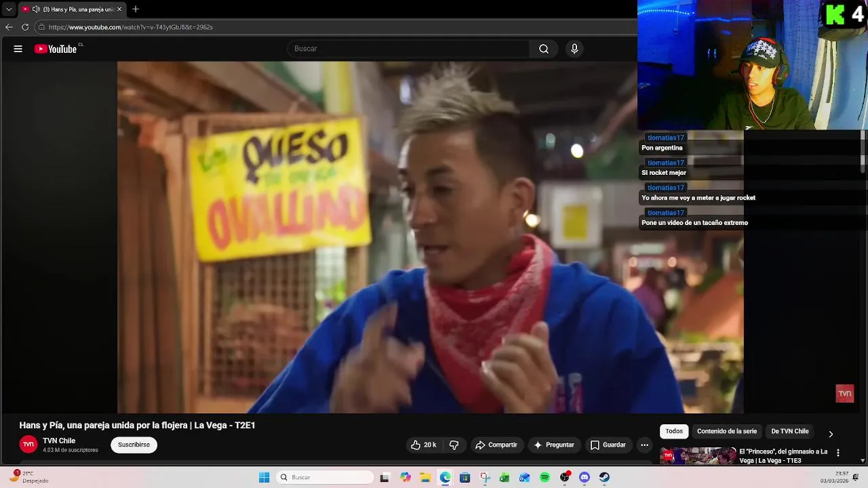Like the video showing 20 k
The image size is (868, 488).
[423, 445]
